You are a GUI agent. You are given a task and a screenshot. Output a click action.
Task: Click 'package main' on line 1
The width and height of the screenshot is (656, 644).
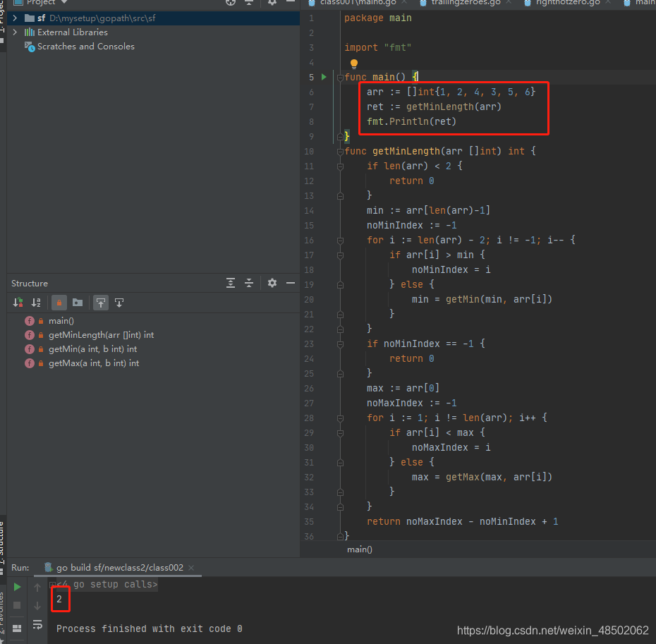pyautogui.click(x=378, y=18)
